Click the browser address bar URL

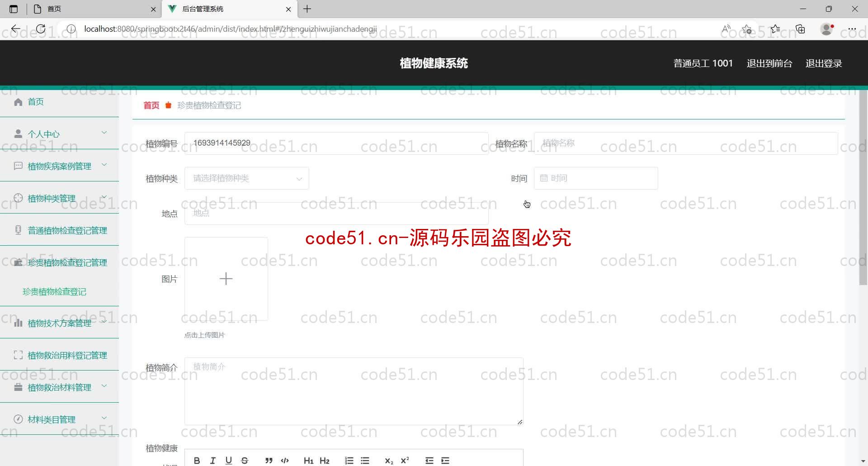tap(231, 29)
